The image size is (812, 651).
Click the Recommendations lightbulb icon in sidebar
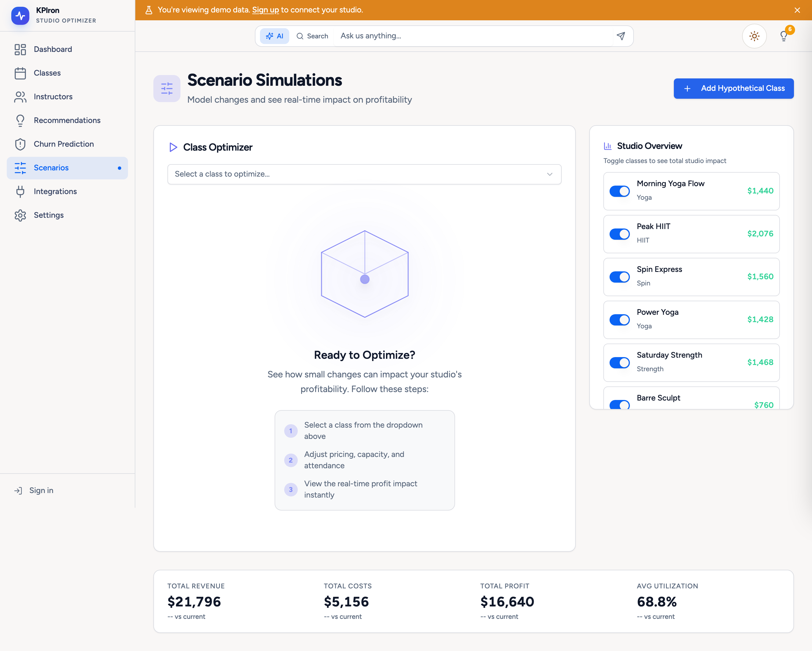tap(20, 120)
